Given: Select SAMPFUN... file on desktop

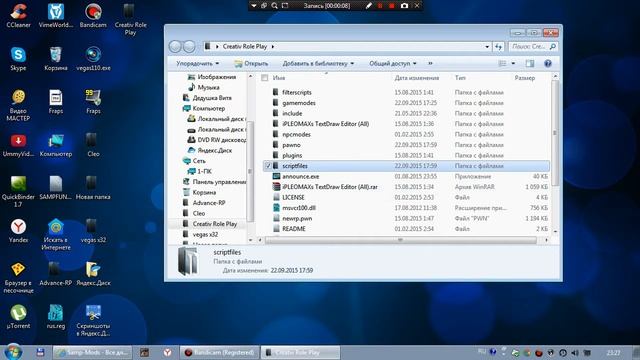Looking at the screenshot, I should 56,188.
